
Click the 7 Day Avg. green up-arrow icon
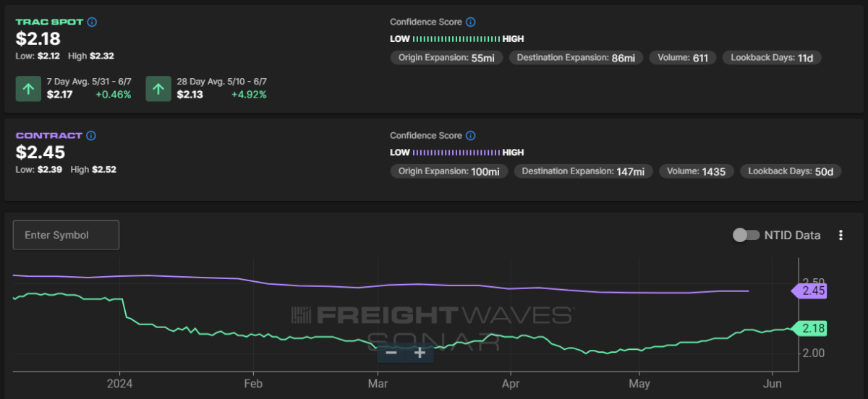(28, 89)
